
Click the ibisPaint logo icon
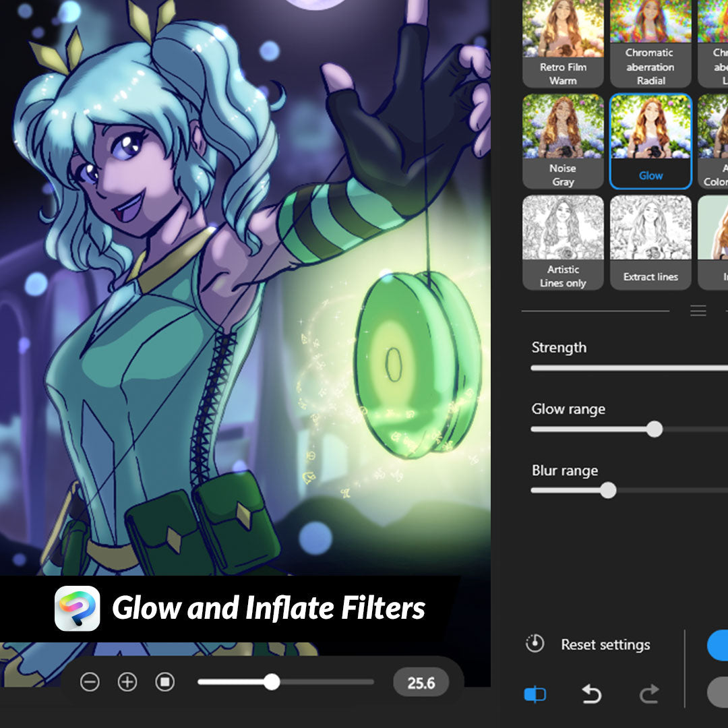(x=77, y=608)
